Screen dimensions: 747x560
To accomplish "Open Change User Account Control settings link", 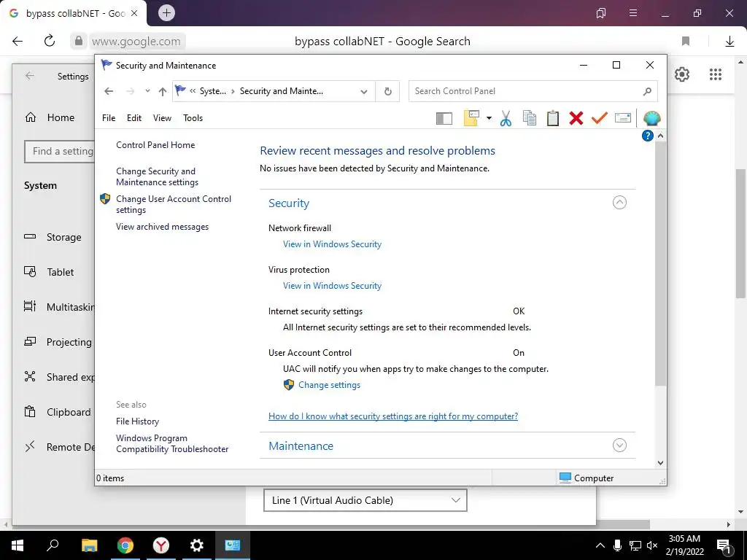I will click(174, 204).
